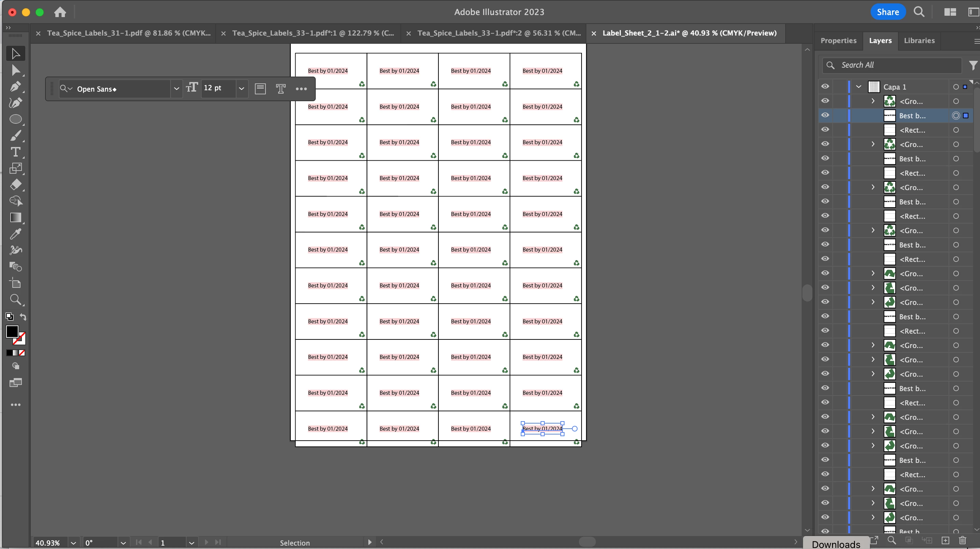Toggle visibility of selected Best b... sublayer

point(825,115)
